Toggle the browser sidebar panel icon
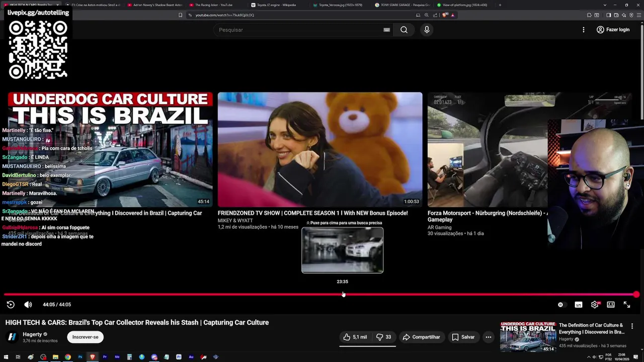This screenshot has width=644, height=362. pyautogui.click(x=608, y=15)
